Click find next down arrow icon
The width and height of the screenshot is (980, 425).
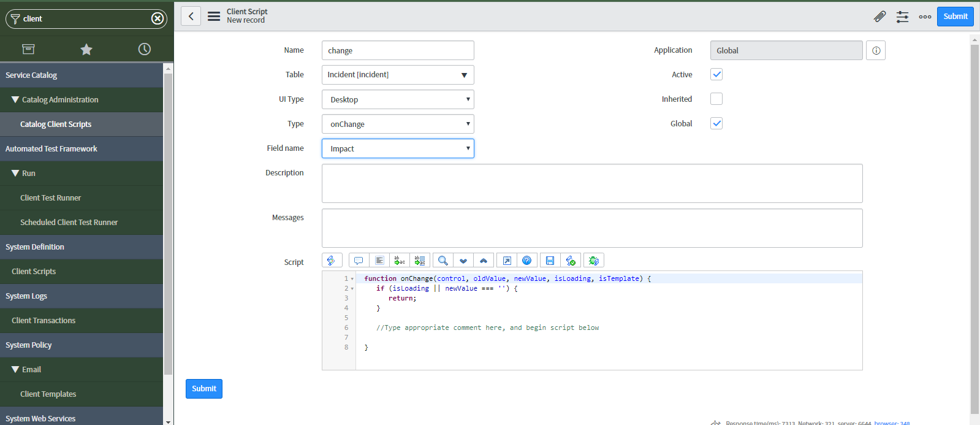tap(463, 261)
